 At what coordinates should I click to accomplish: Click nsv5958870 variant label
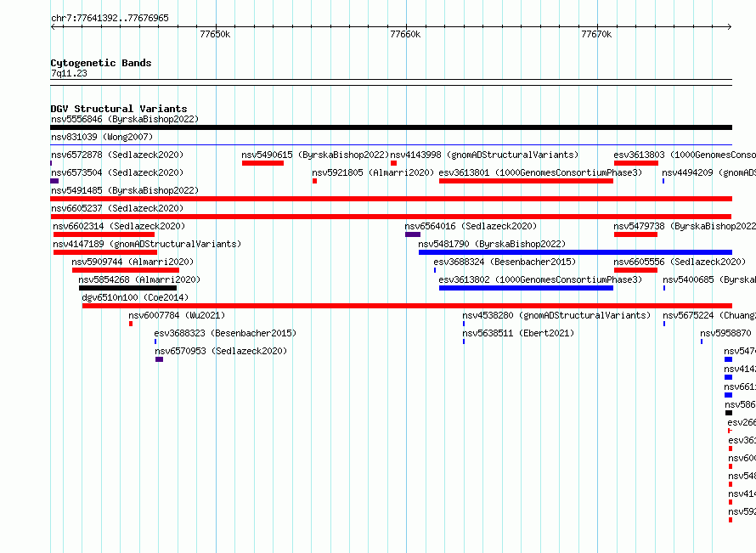coord(725,333)
